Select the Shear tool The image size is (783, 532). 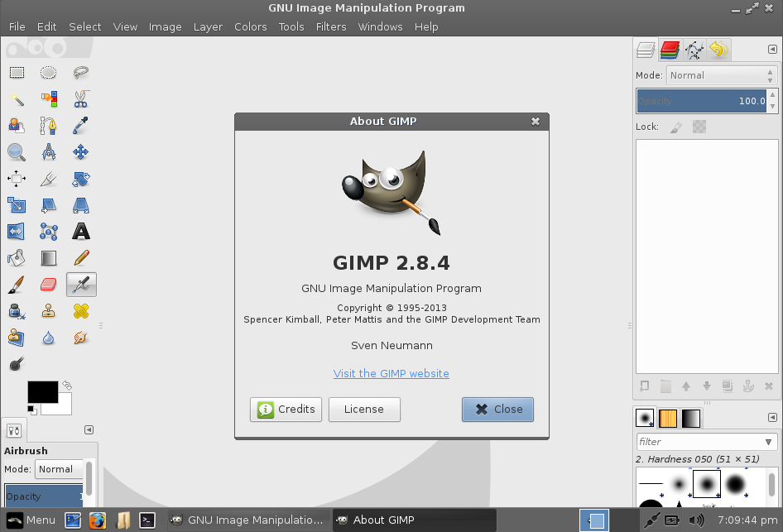tap(49, 205)
